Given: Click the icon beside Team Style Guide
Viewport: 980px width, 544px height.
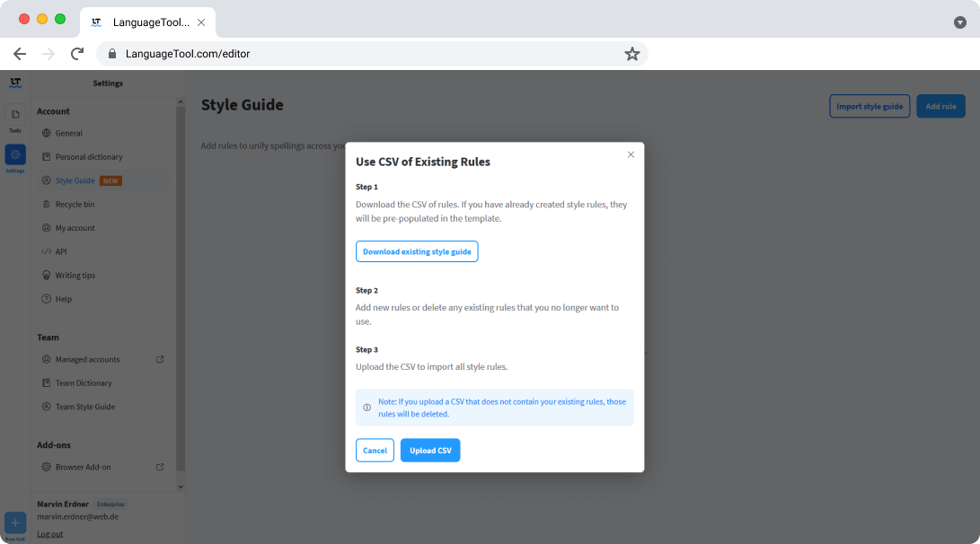Looking at the screenshot, I should tap(46, 407).
